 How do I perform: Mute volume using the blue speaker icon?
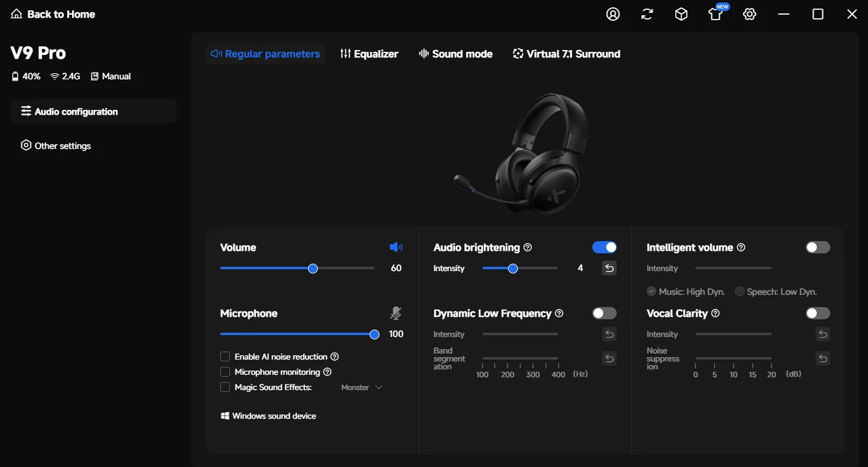pos(396,247)
